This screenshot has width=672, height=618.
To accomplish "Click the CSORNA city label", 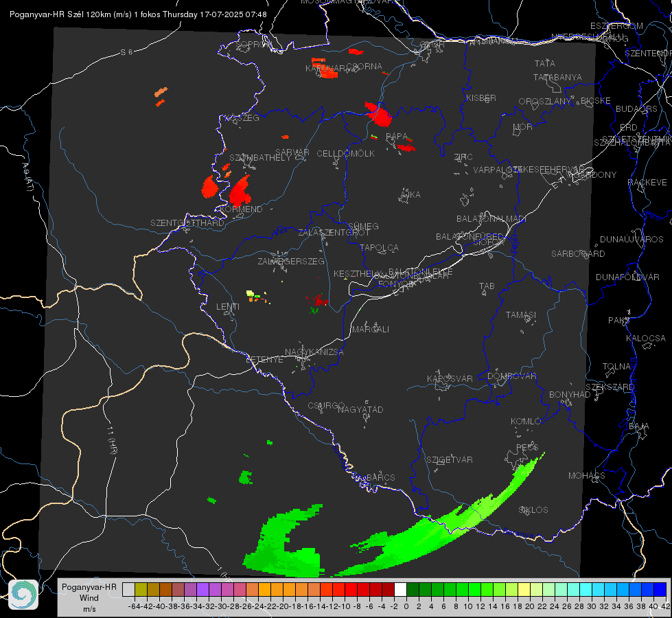I will (364, 66).
